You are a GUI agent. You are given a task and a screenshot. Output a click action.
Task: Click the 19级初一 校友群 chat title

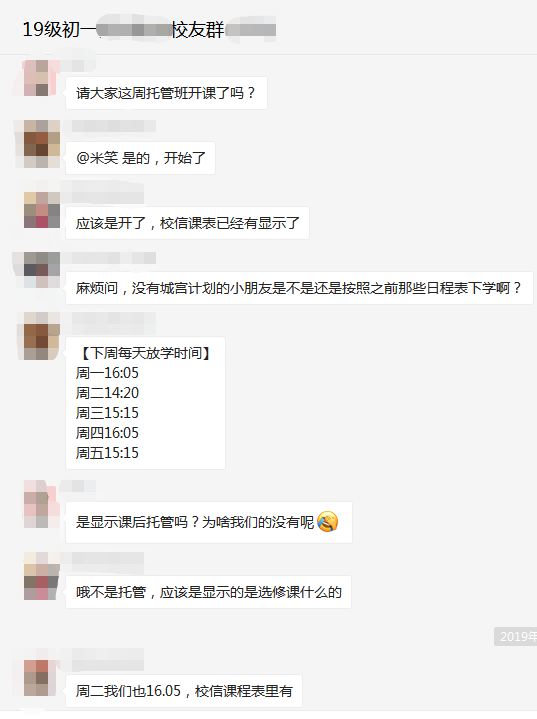pyautogui.click(x=149, y=30)
